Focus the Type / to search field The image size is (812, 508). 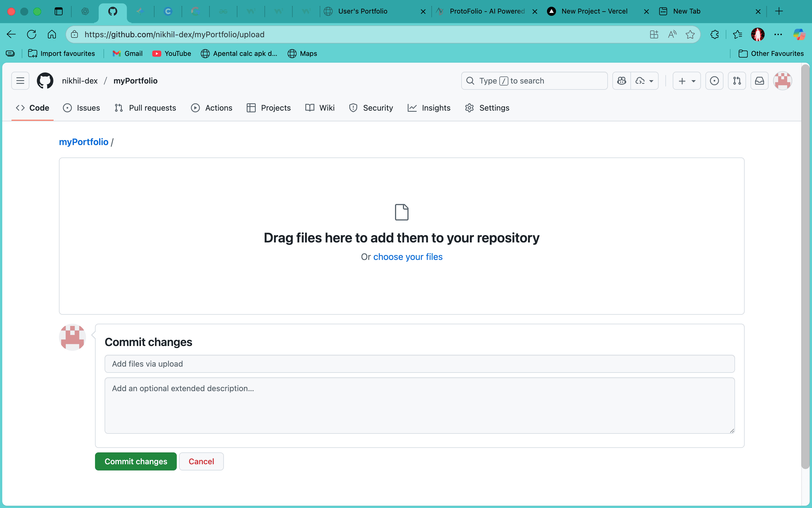coord(534,81)
